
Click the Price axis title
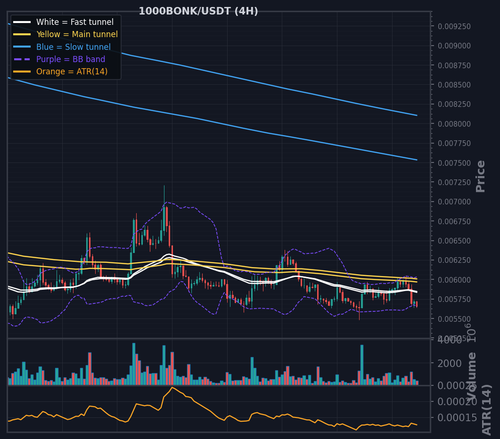tap(480, 176)
